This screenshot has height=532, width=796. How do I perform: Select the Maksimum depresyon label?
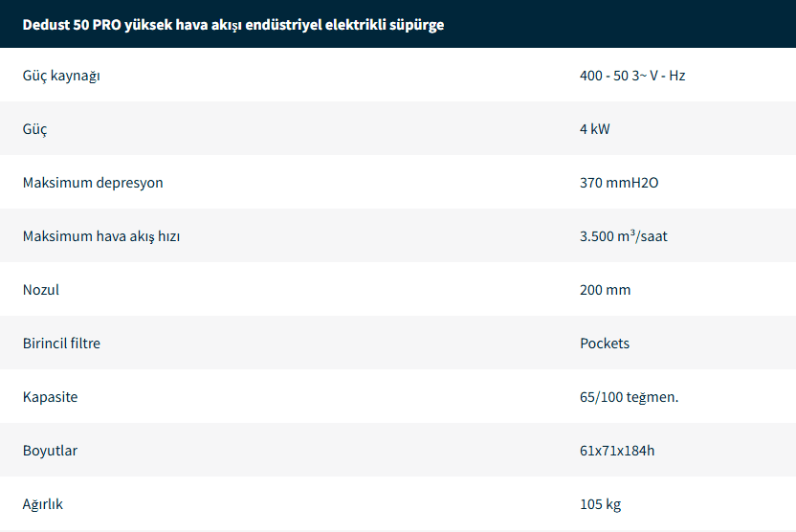(93, 184)
